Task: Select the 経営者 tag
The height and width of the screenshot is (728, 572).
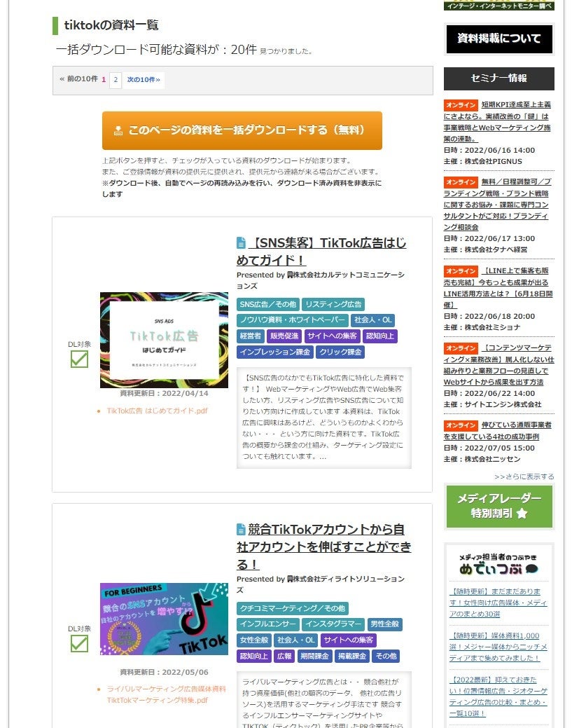Action: click(251, 336)
